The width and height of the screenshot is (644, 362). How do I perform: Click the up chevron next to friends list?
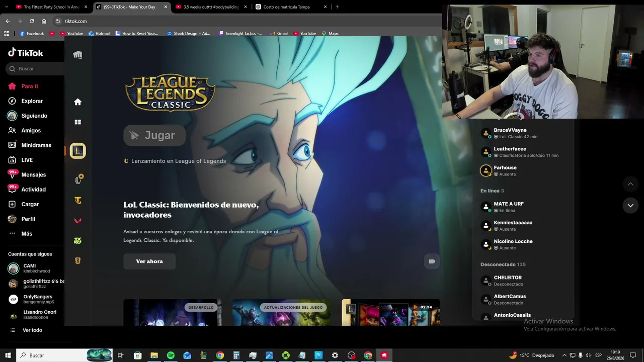(x=630, y=184)
